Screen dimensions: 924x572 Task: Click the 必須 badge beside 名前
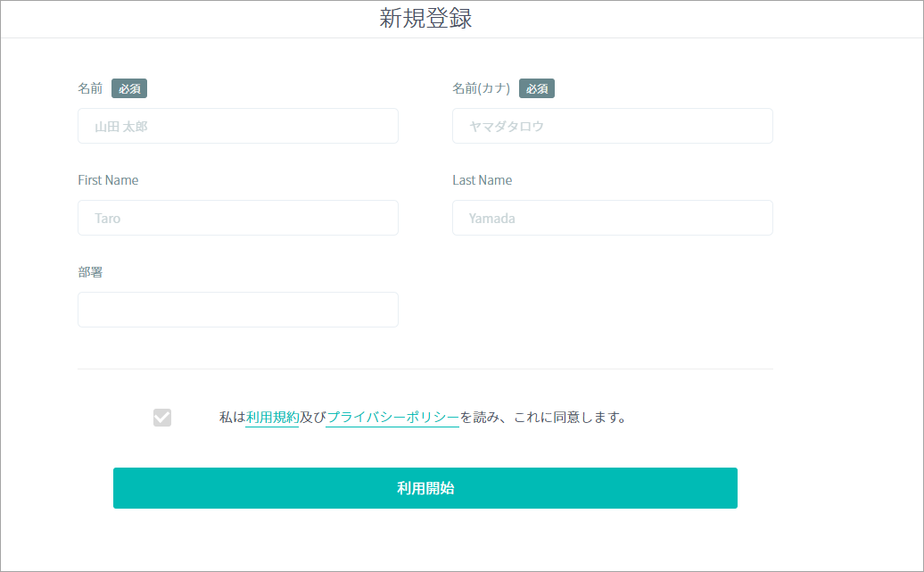point(129,88)
